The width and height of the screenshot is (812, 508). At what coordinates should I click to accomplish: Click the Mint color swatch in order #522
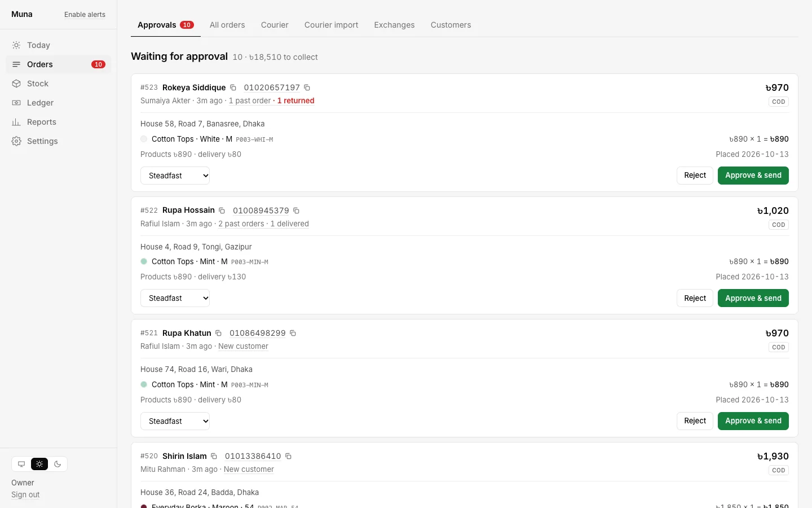[x=144, y=261]
